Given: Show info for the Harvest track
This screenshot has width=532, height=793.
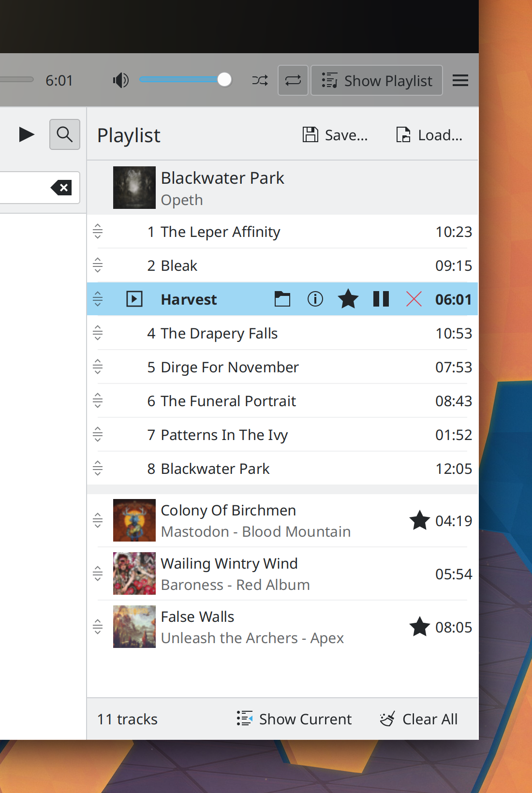Looking at the screenshot, I should tap(315, 299).
